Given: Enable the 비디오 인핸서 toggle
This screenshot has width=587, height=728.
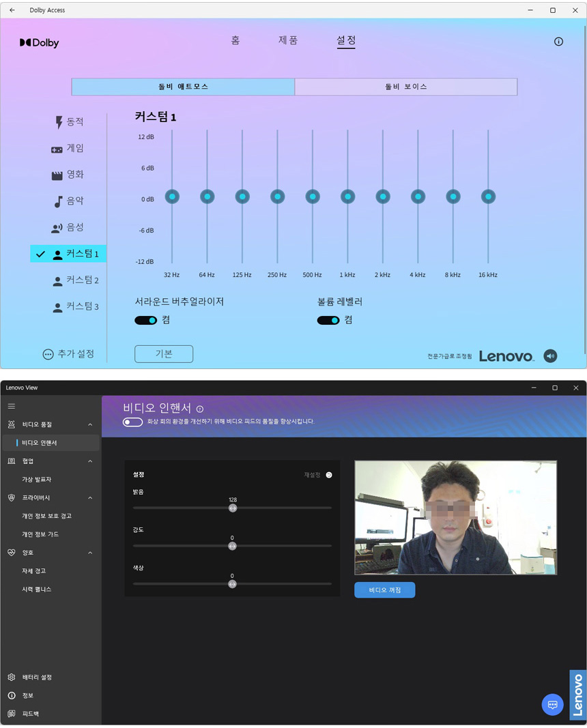Looking at the screenshot, I should pos(132,422).
